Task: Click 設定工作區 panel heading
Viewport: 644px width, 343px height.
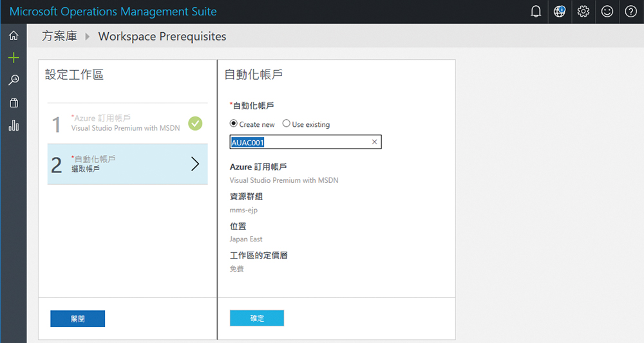Action: click(x=74, y=75)
